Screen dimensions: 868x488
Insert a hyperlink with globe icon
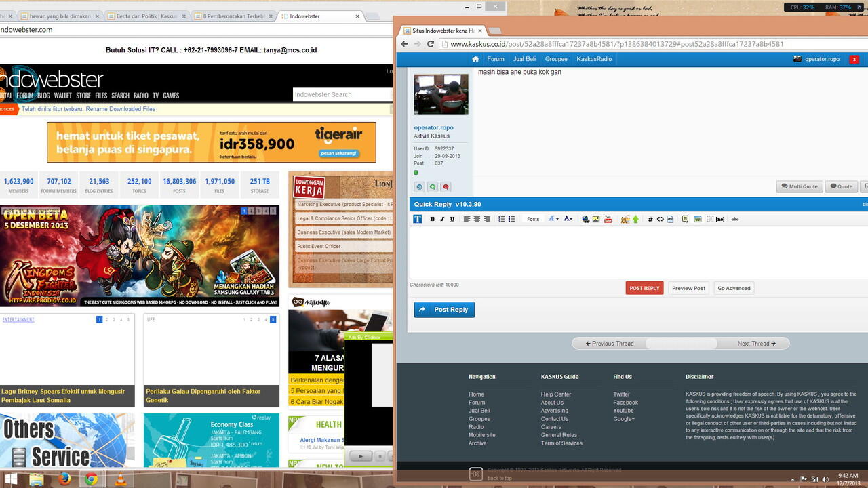pyautogui.click(x=586, y=219)
